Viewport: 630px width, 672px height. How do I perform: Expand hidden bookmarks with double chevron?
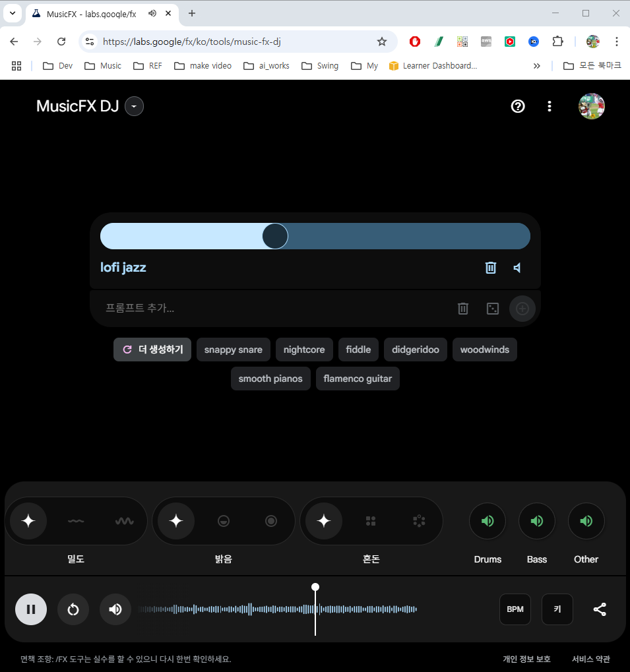(536, 66)
